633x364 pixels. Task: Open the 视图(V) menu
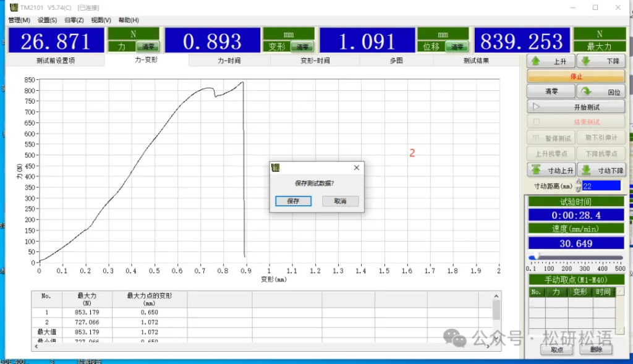pyautogui.click(x=101, y=20)
